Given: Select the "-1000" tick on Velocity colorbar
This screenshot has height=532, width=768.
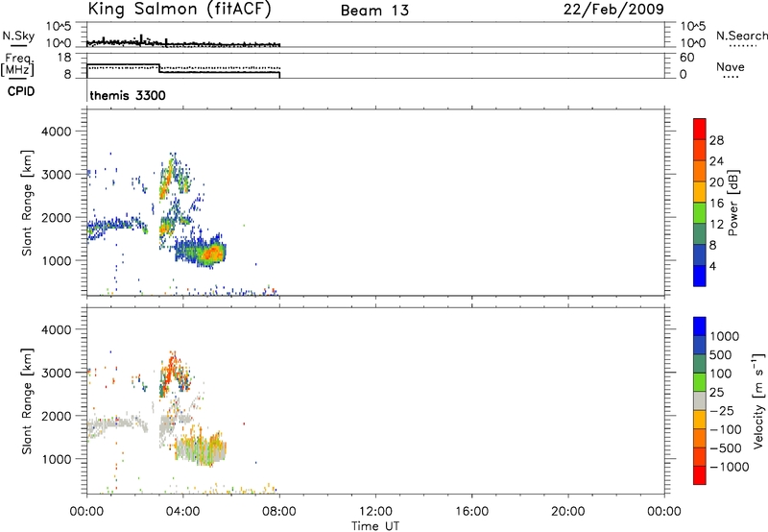Looking at the screenshot, I should (729, 467).
